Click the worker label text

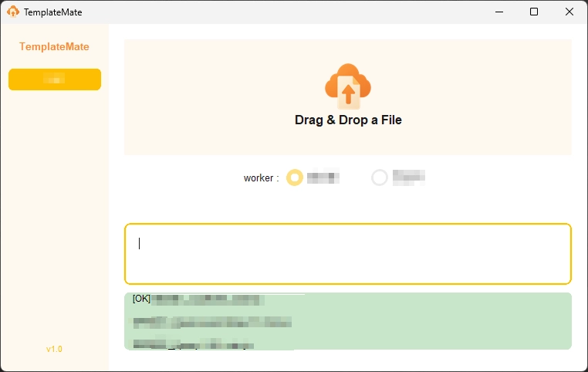261,178
